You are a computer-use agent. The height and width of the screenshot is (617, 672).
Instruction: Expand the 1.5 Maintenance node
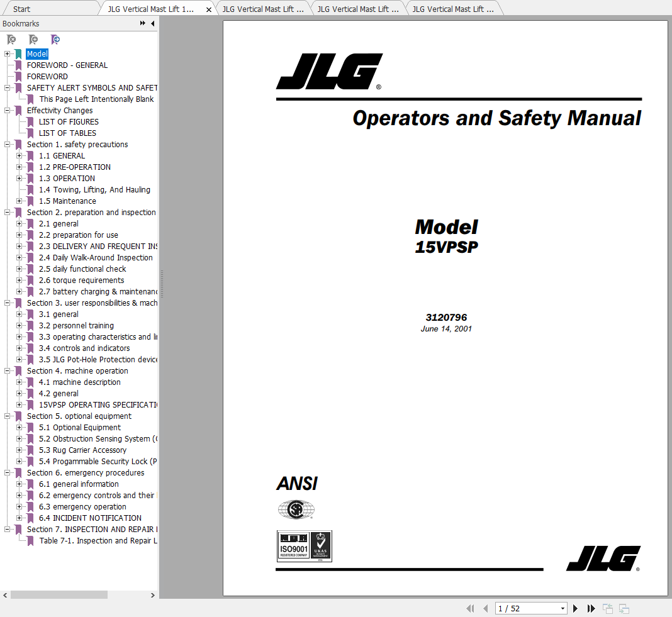point(20,201)
